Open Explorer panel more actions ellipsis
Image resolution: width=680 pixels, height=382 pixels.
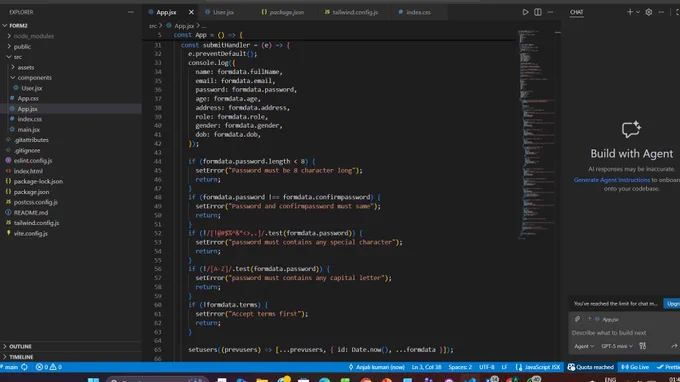(131, 12)
